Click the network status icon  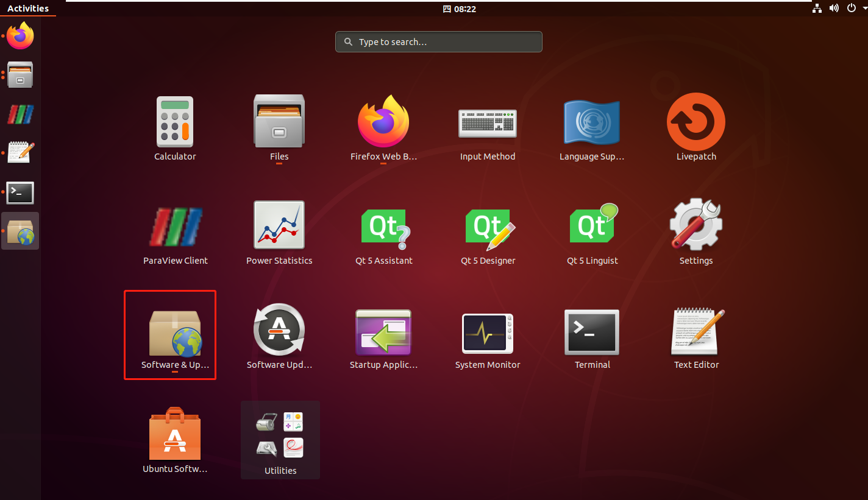click(817, 9)
